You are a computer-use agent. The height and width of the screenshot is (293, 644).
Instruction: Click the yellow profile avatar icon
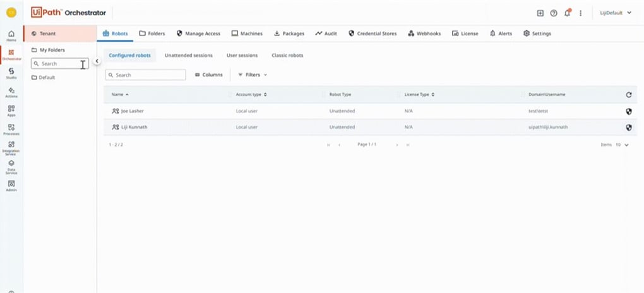(11, 13)
